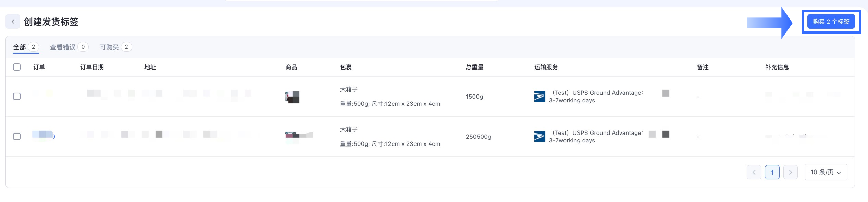
Task: Click the 购买 2 个标签 button
Action: [x=830, y=21]
